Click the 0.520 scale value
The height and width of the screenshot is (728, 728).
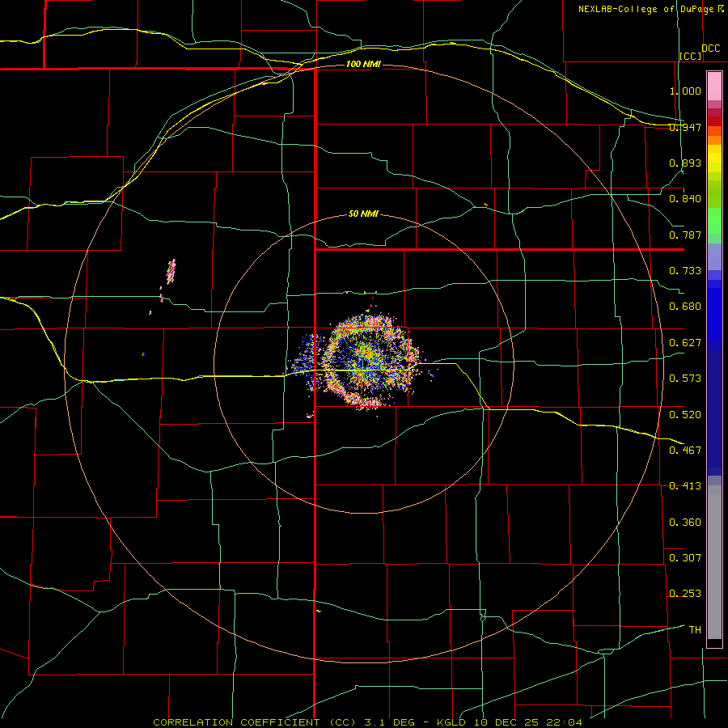pyautogui.click(x=685, y=414)
